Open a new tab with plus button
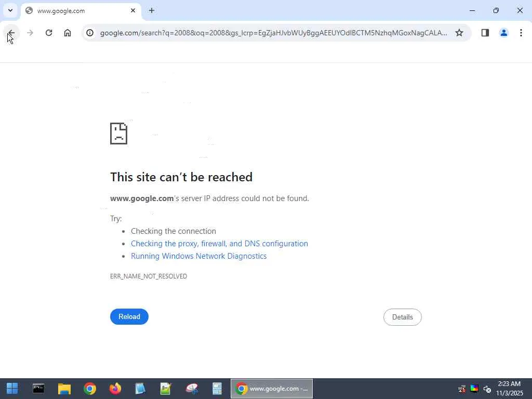Viewport: 532px width, 399px height. point(152,10)
